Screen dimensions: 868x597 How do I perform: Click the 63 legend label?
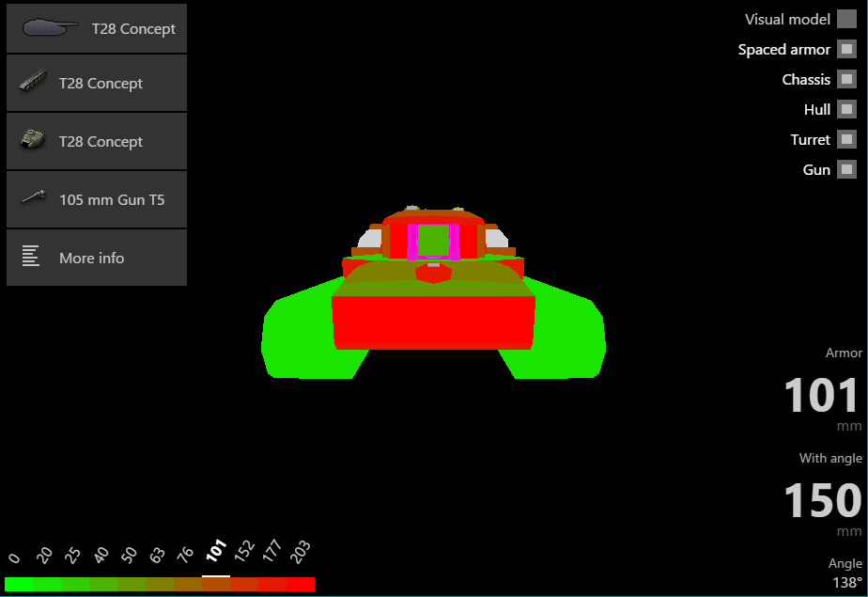157,554
